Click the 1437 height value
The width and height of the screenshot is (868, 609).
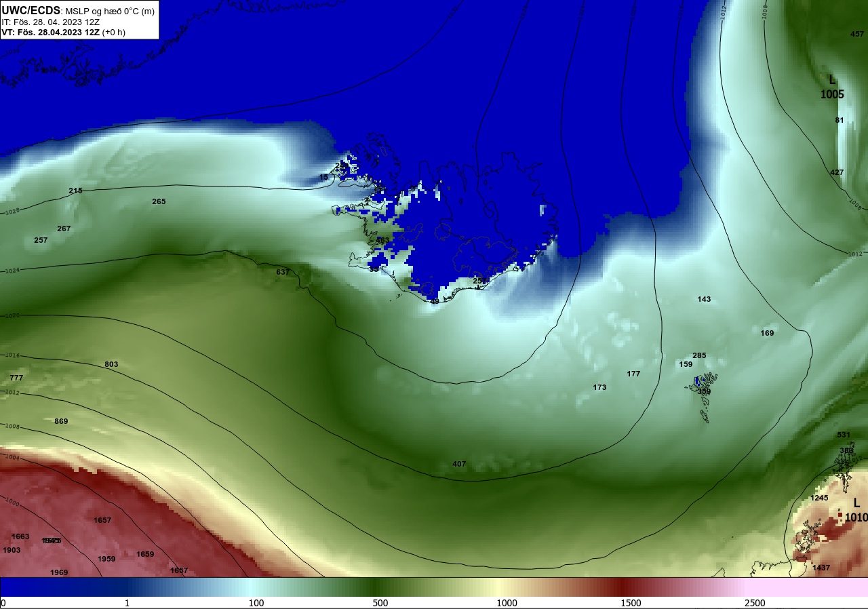[821, 568]
